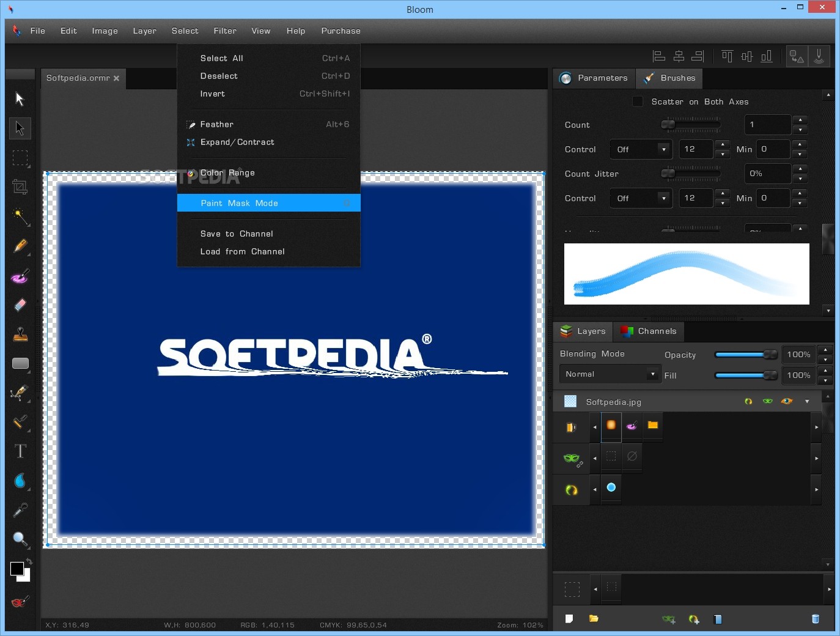Click the new group folder icon in Layers
The image size is (840, 636).
click(594, 618)
